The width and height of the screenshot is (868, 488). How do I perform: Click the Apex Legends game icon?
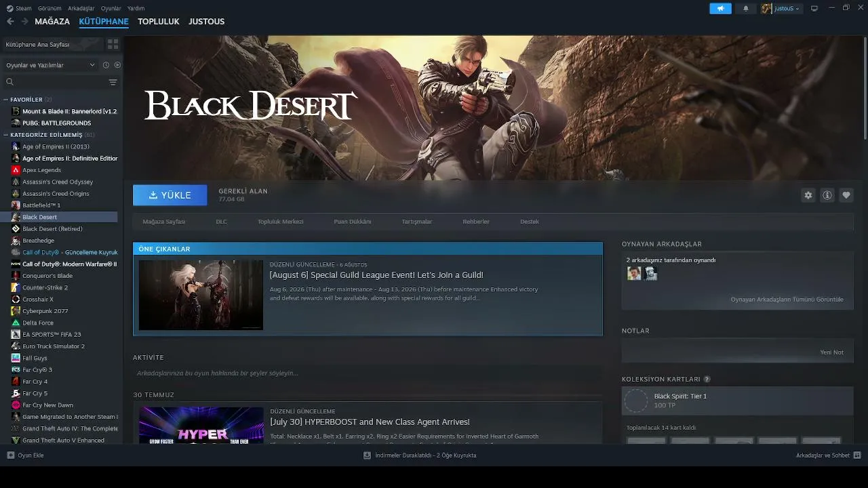click(x=16, y=170)
